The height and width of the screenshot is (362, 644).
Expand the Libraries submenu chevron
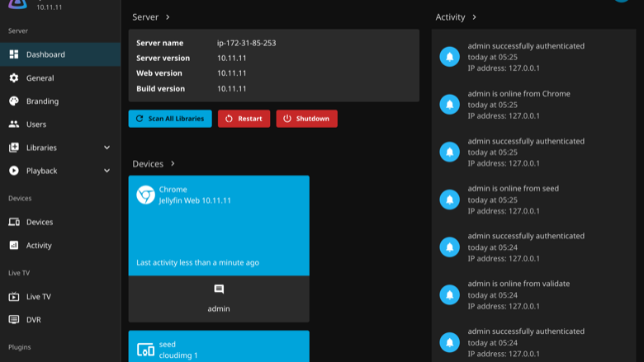pyautogui.click(x=107, y=148)
